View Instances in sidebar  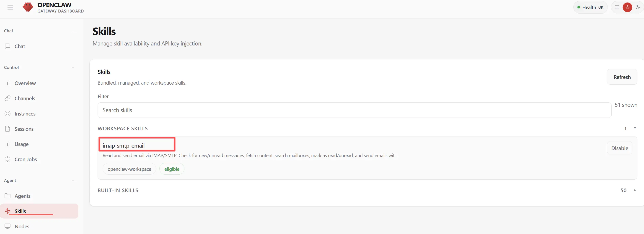pyautogui.click(x=25, y=114)
